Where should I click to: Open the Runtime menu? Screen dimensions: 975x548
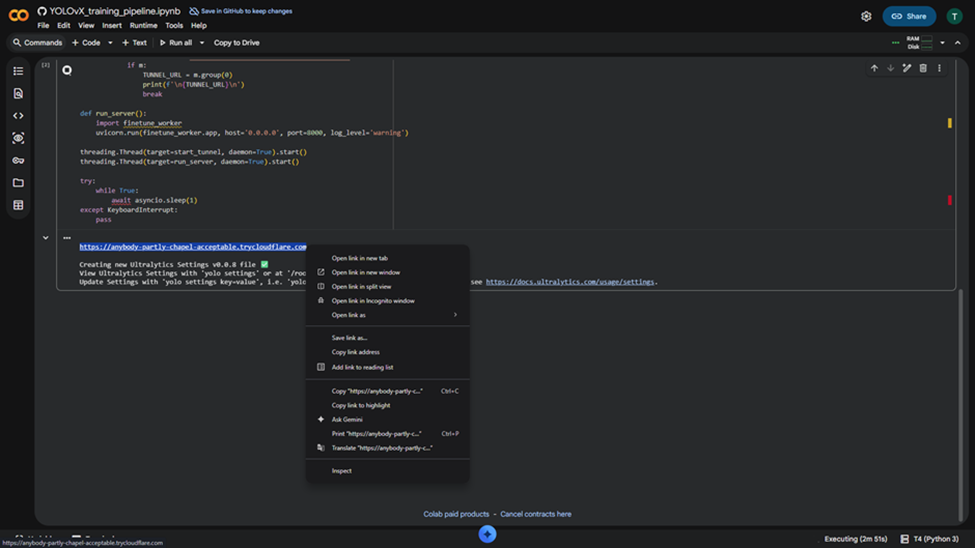pos(143,26)
